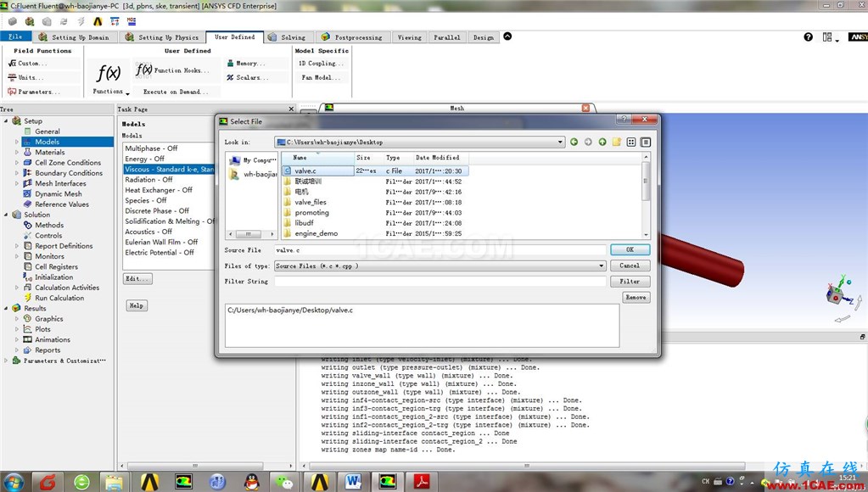Viewport: 868px width, 492px height.
Task: Open My Computer in dialog sidebar
Action: point(253,160)
